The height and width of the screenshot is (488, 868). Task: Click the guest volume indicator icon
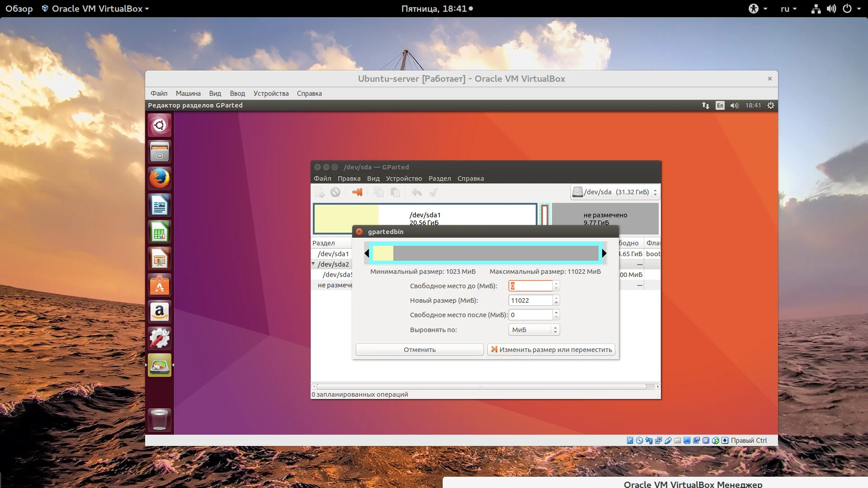(x=734, y=105)
